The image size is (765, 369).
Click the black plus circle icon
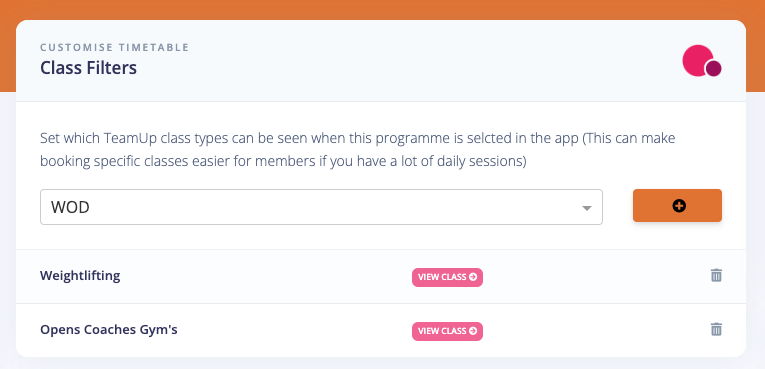point(679,206)
